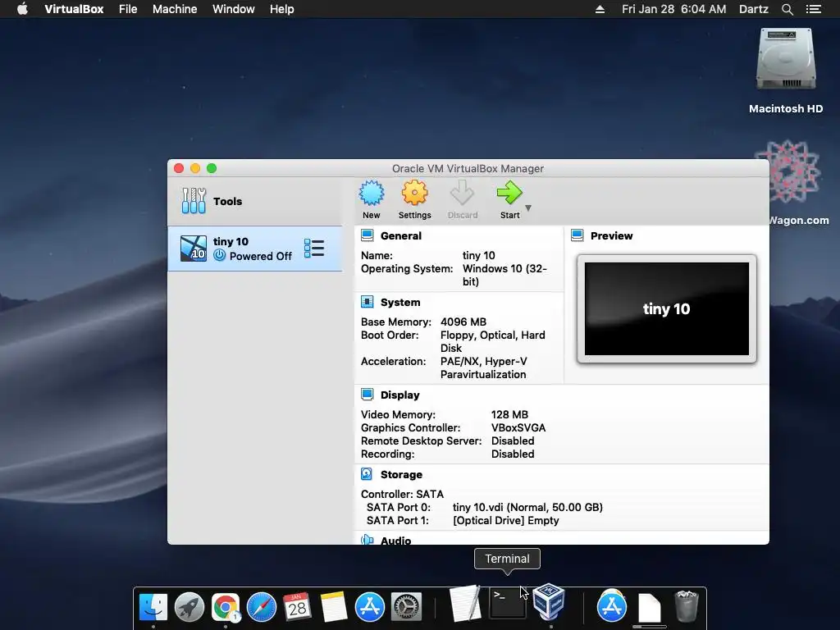Open Launchpad from the Dock
Viewport: 840px width, 630px height.
tap(189, 608)
